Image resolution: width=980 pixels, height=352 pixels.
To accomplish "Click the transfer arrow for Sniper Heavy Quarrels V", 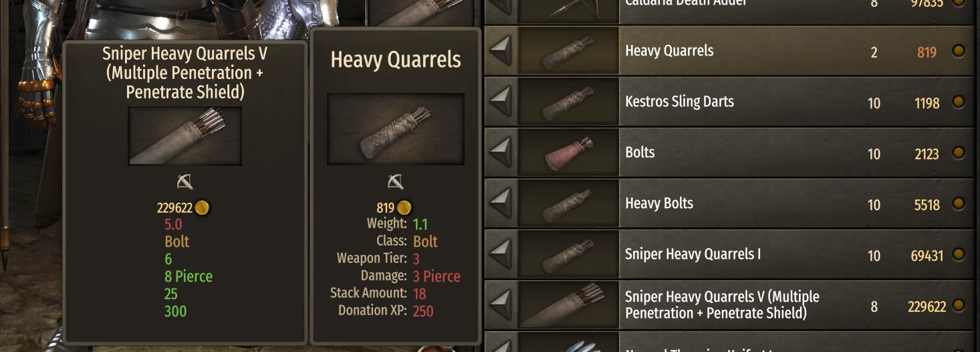I will coord(501,305).
